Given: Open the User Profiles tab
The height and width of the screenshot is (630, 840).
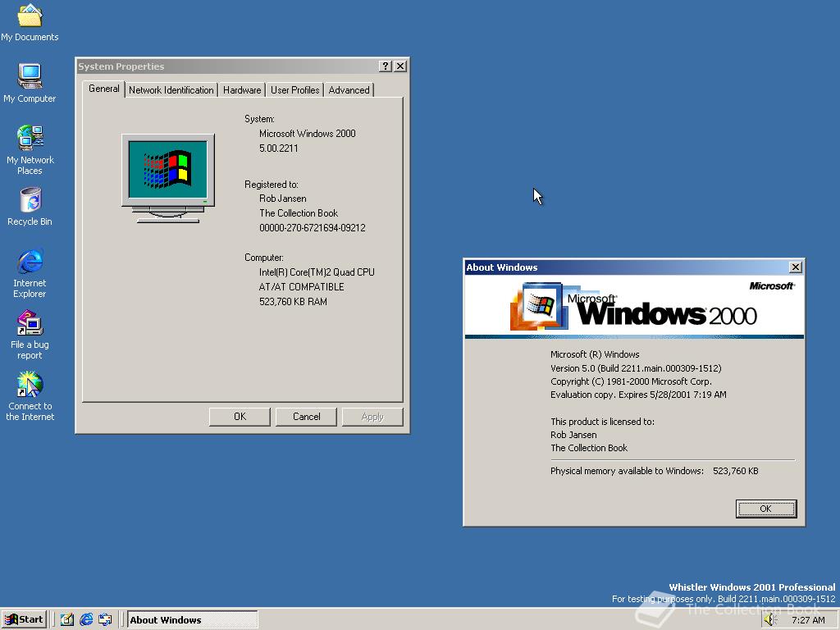Looking at the screenshot, I should click(x=294, y=90).
